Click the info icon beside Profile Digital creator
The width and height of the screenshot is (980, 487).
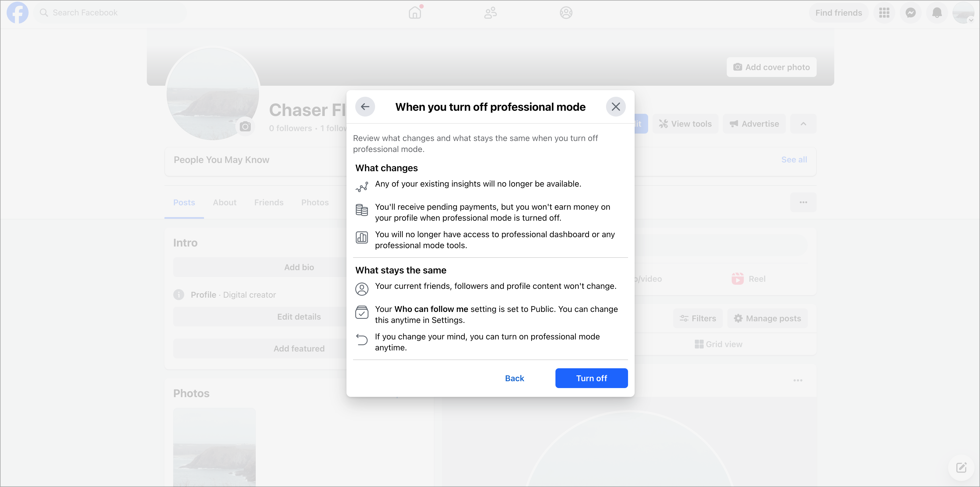pyautogui.click(x=179, y=295)
